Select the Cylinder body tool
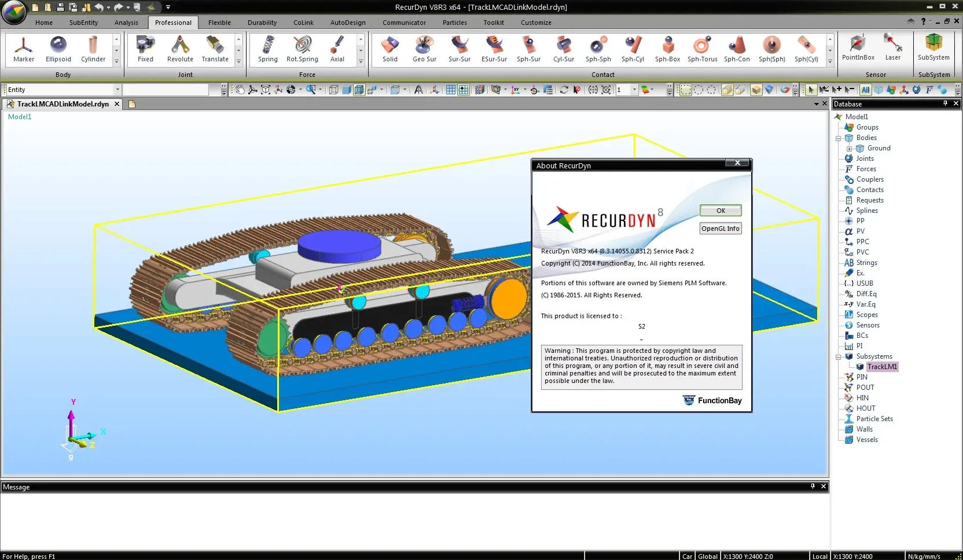The image size is (963, 560). [93, 49]
